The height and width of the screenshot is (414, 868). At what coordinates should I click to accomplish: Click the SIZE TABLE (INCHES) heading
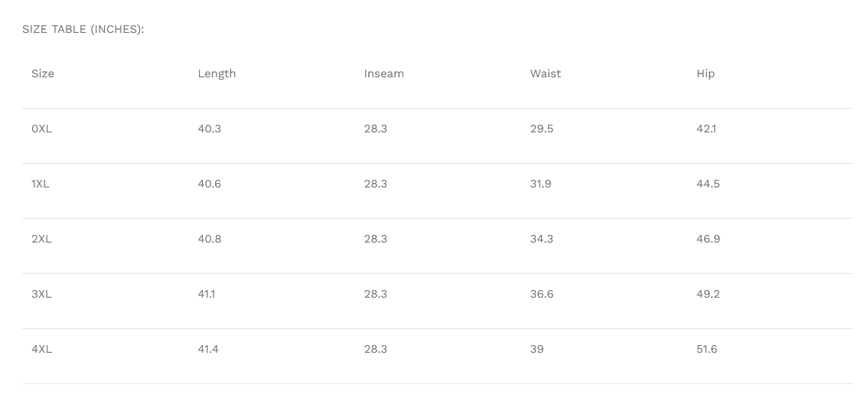point(83,29)
